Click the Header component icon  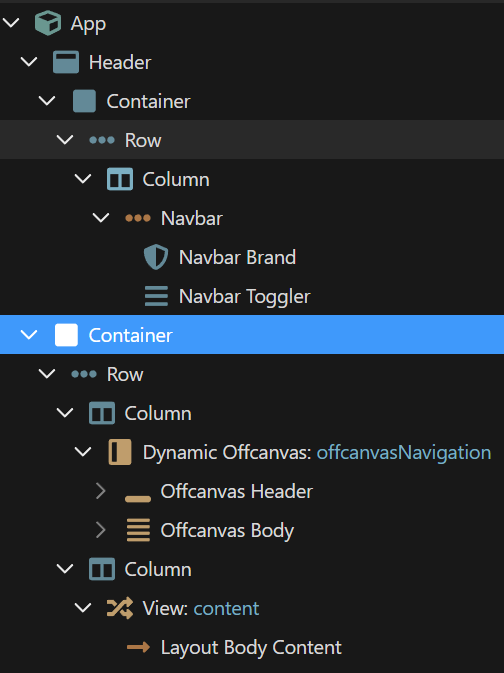tap(66, 62)
